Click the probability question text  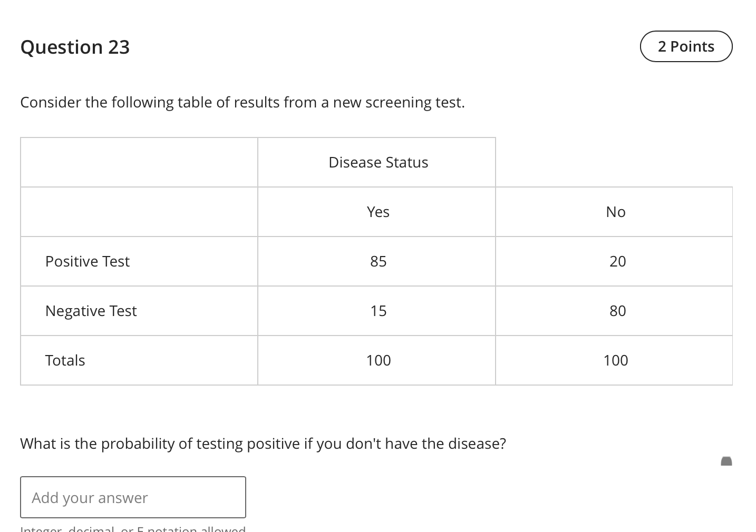pos(263,443)
